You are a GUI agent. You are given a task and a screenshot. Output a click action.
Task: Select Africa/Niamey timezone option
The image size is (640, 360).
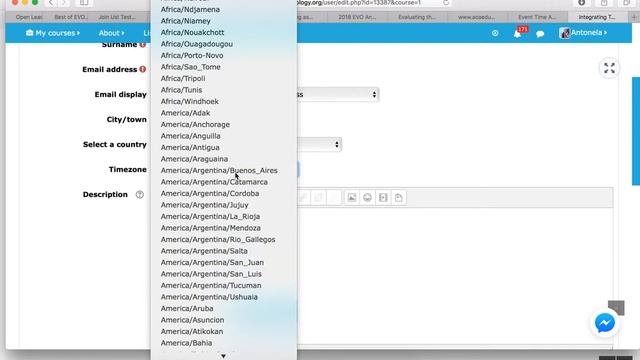point(186,21)
